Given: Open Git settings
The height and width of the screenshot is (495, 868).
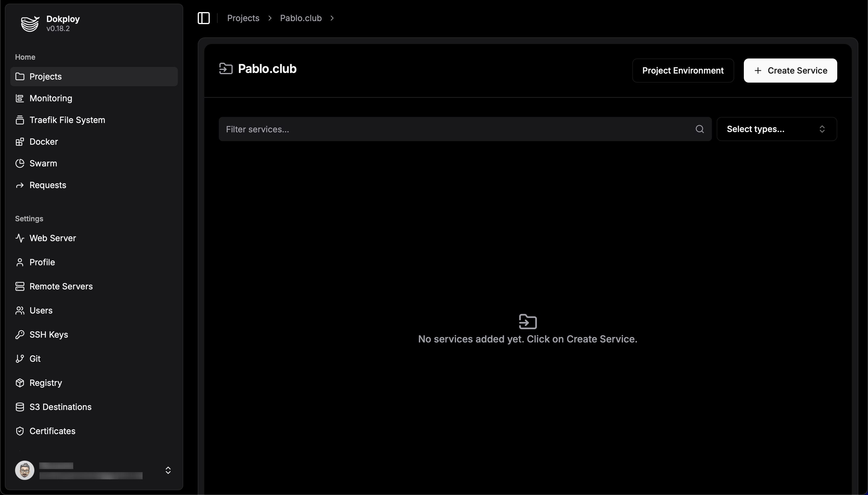Looking at the screenshot, I should (94, 359).
